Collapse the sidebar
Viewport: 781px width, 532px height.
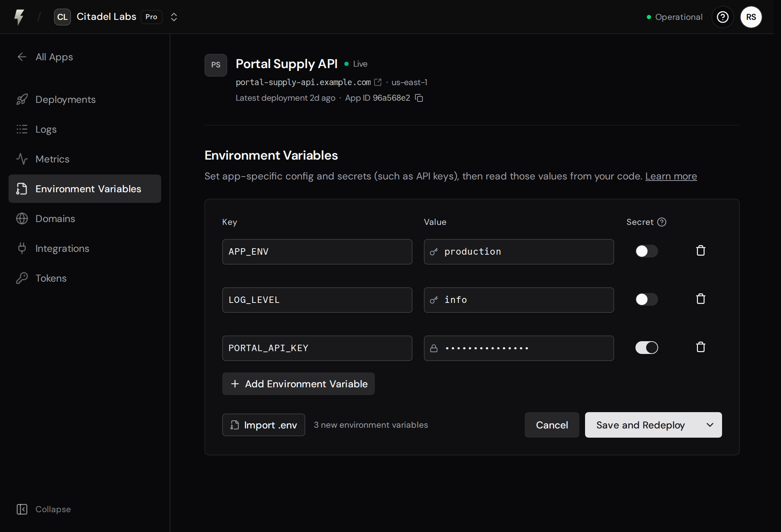click(44, 509)
